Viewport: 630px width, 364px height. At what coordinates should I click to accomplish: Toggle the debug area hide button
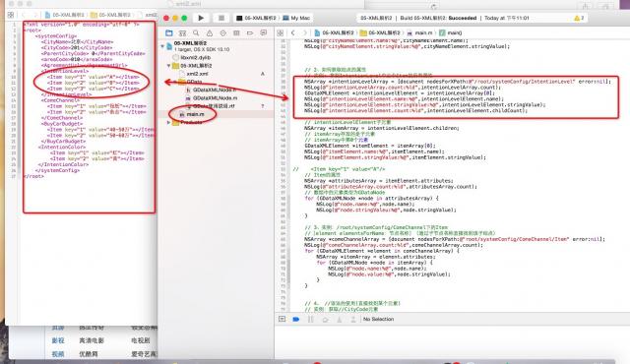coord(283,319)
